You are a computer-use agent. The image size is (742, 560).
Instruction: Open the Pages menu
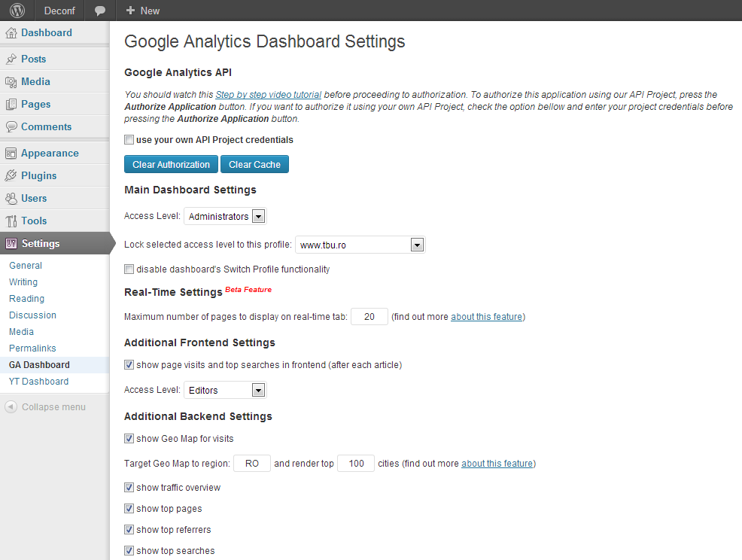click(x=36, y=104)
